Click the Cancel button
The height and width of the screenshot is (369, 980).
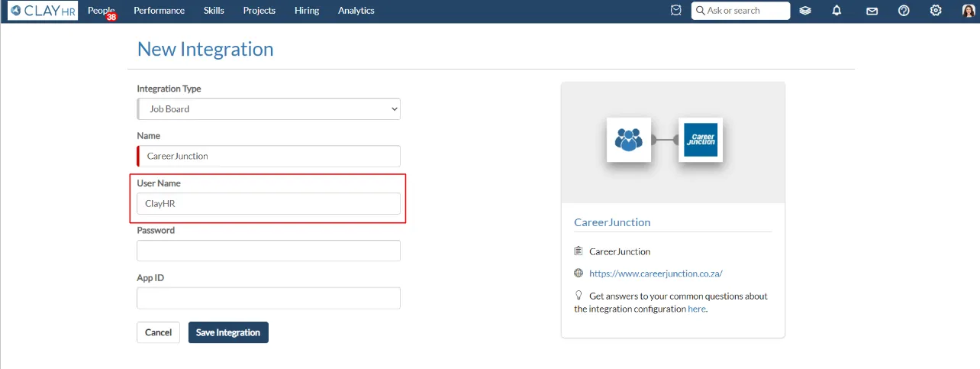[158, 332]
